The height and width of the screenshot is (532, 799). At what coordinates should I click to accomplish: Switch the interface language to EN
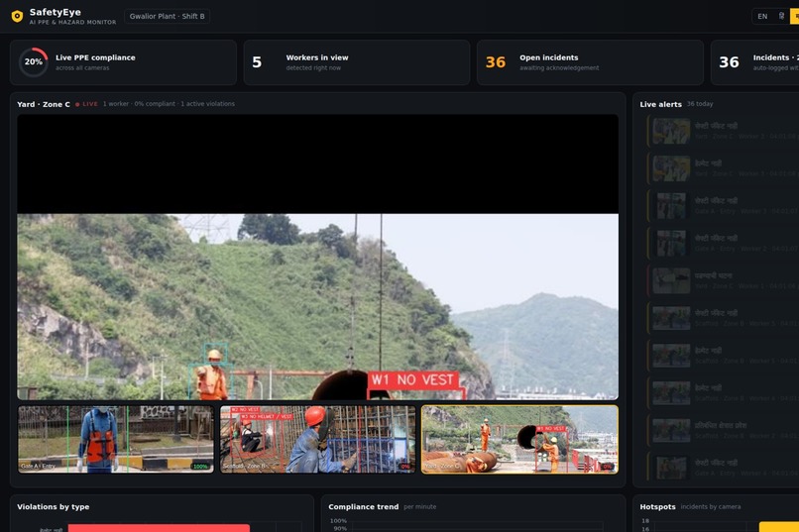point(762,16)
